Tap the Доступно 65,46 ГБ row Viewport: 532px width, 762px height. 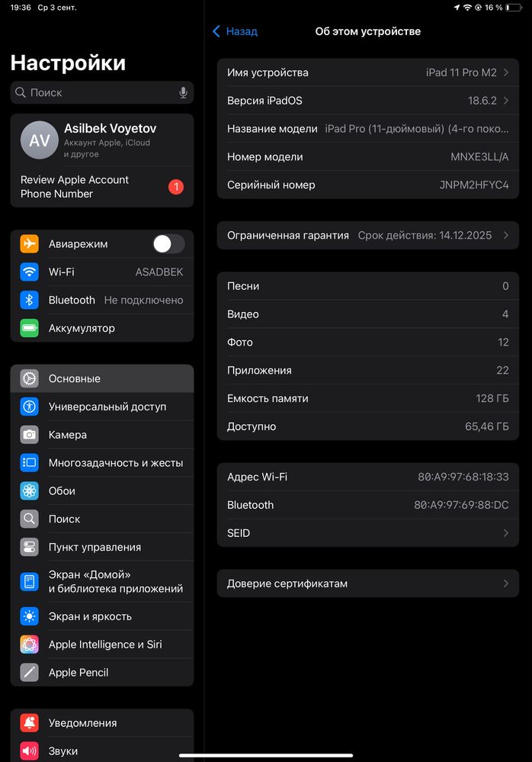(368, 426)
